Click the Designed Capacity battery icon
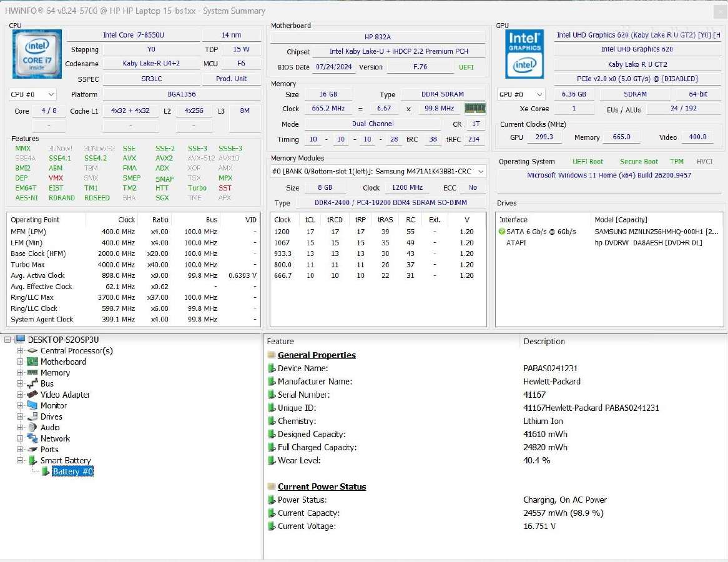The image size is (728, 562). [272, 434]
